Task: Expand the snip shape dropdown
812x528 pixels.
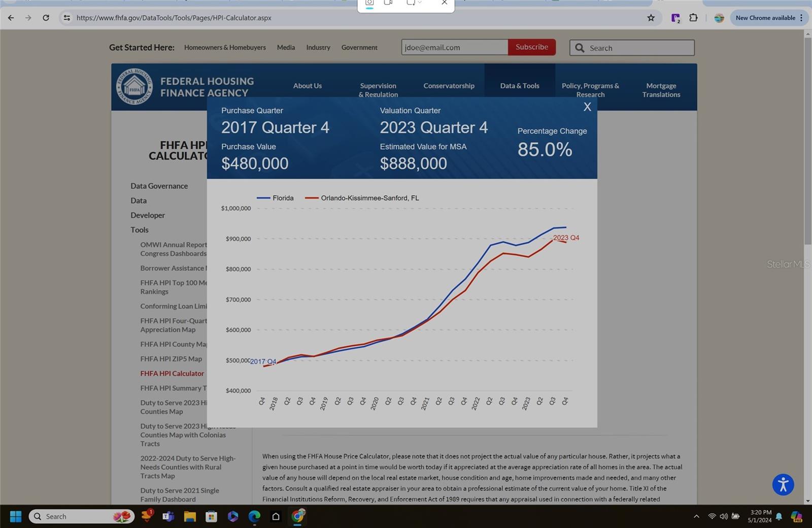Action: coord(420,3)
